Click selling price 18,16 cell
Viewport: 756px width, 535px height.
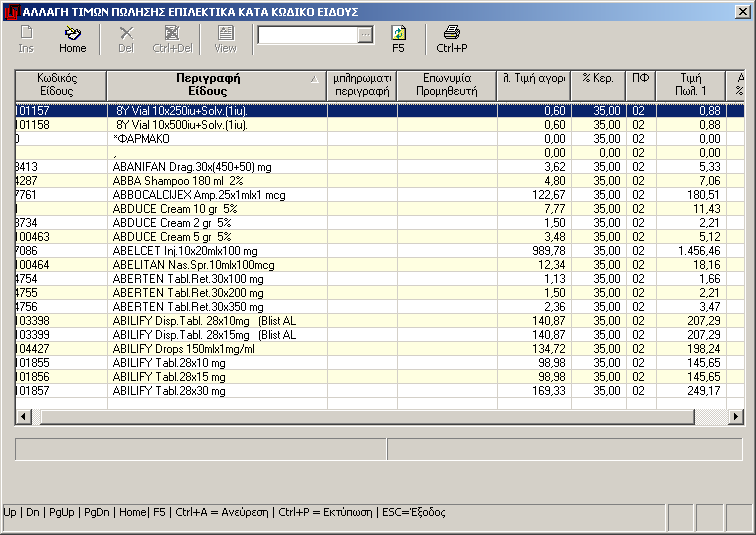click(691, 265)
